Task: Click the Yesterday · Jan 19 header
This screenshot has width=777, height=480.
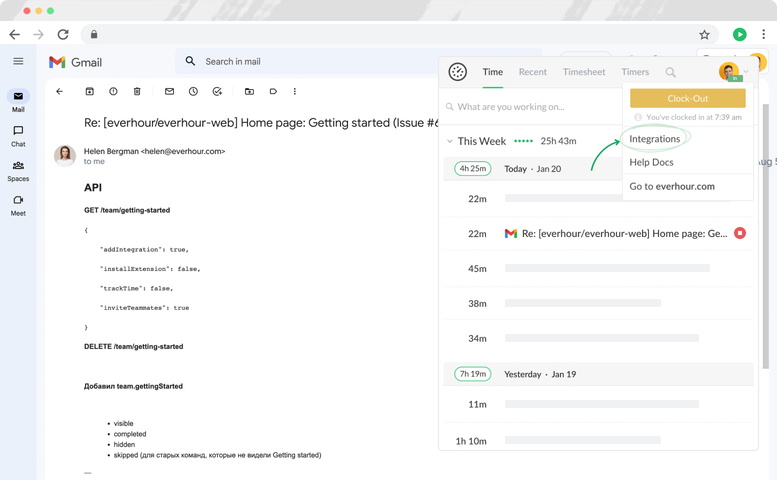Action: tap(540, 374)
